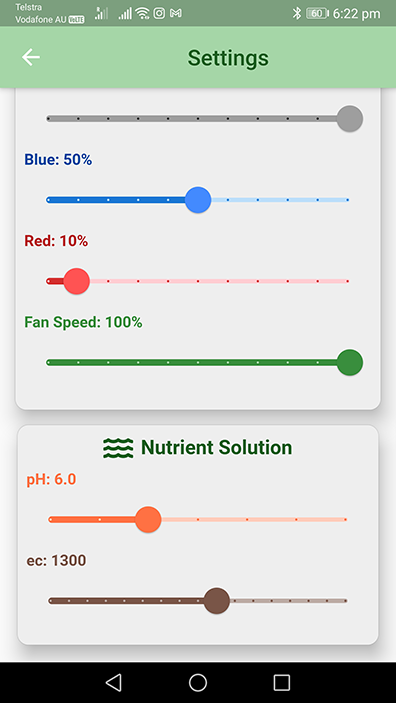Tap the Bluetooth icon in status bar
Image resolution: width=396 pixels, height=703 pixels.
(296, 13)
